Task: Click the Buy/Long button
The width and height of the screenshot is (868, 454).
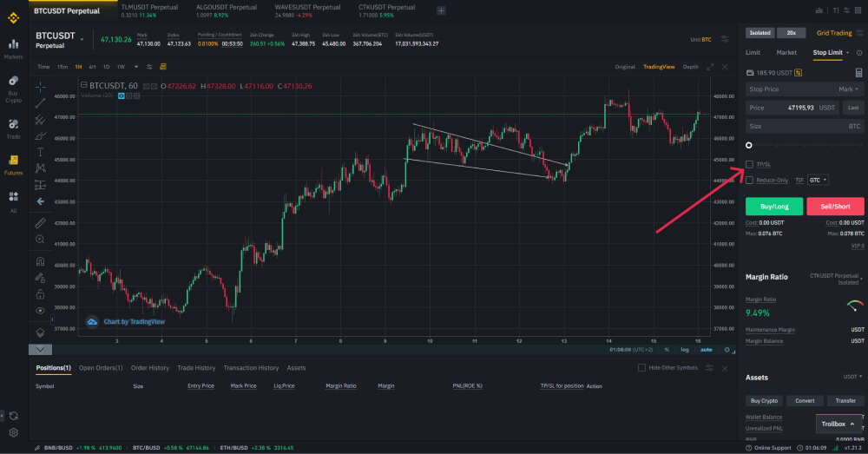Action: coord(774,207)
